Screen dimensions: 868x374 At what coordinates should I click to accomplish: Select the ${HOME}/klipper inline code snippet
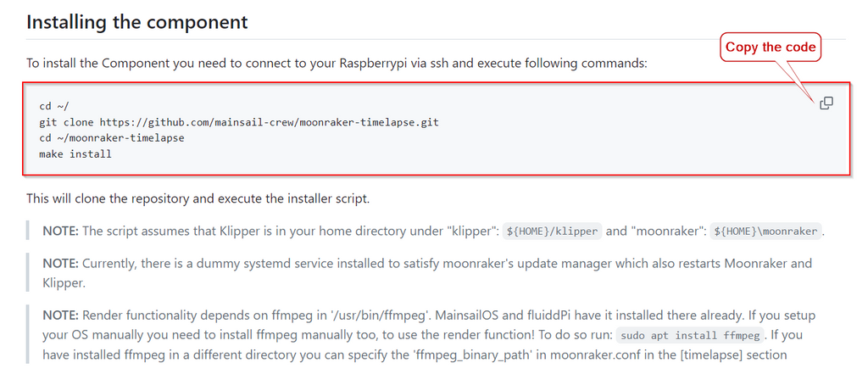[x=552, y=231]
